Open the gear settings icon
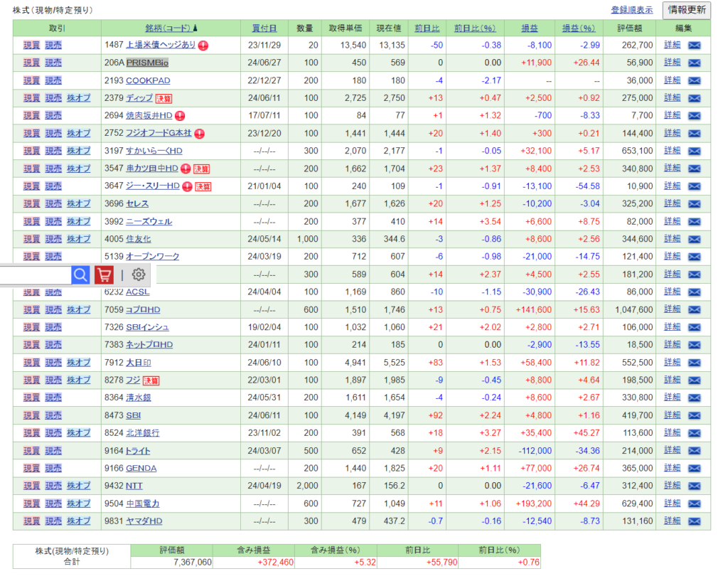The width and height of the screenshot is (728, 581). (139, 274)
